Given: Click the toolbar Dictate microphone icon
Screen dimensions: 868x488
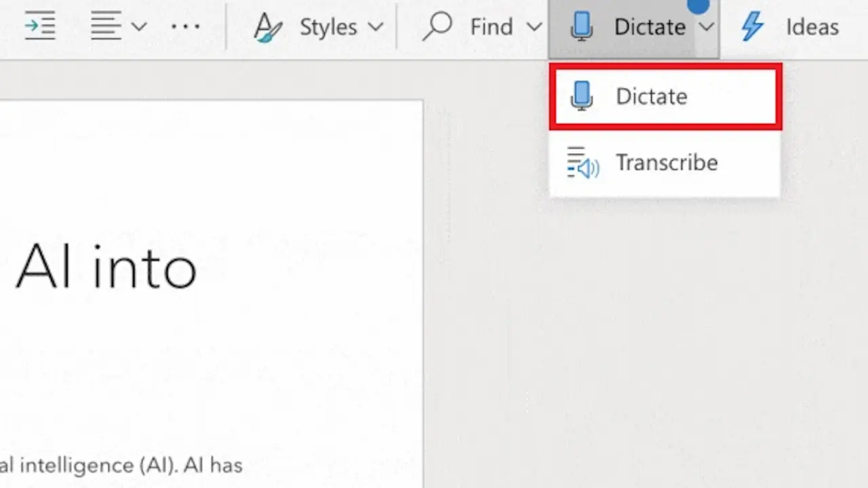Looking at the screenshot, I should point(581,27).
